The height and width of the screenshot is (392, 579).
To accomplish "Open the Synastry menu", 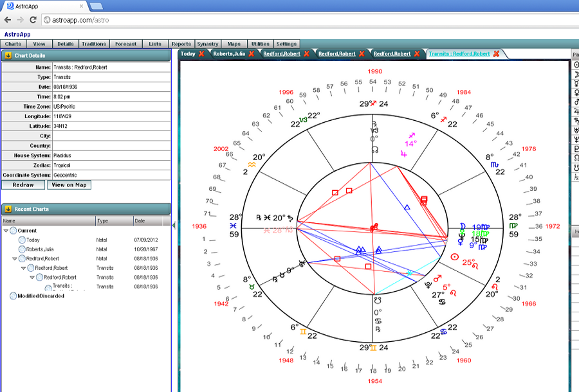I will pyautogui.click(x=208, y=44).
